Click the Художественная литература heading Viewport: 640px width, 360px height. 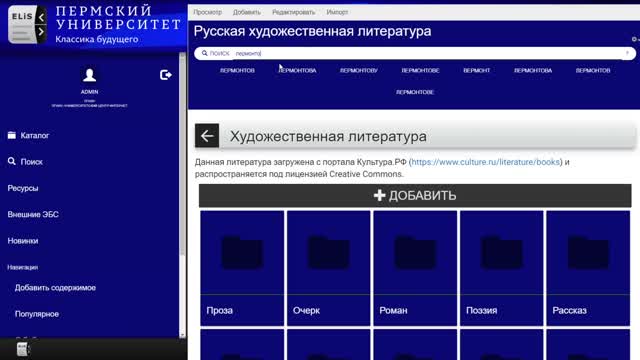pos(328,136)
